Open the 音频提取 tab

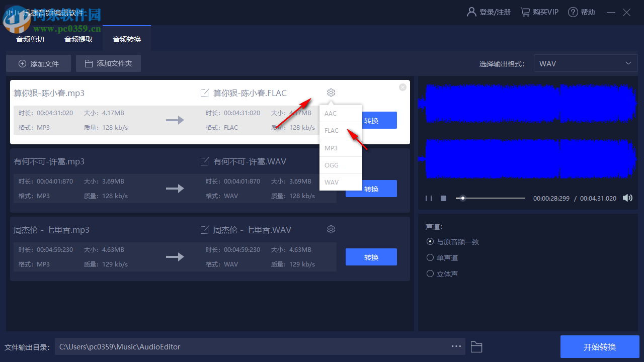pyautogui.click(x=78, y=39)
